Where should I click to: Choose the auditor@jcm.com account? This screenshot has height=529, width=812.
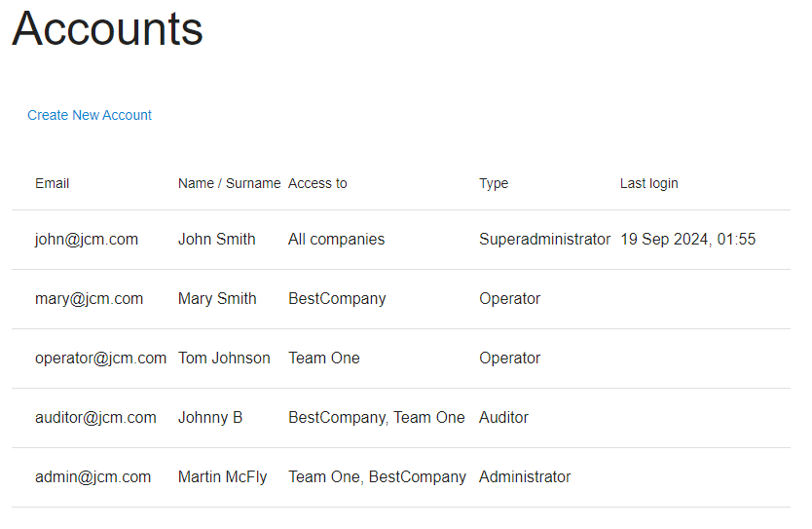[95, 418]
